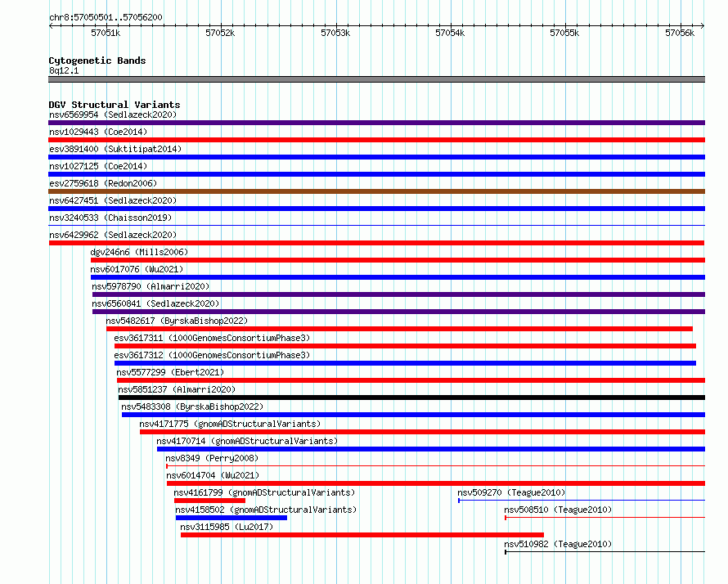The height and width of the screenshot is (584, 728).
Task: Open the nsv508510 (Teague2010) label
Action: click(x=558, y=510)
